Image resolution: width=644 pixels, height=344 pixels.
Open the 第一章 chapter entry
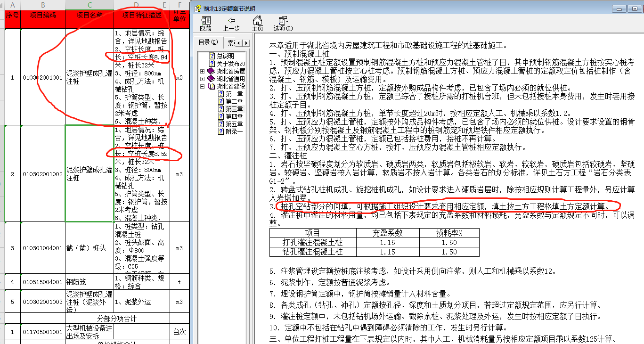click(234, 94)
